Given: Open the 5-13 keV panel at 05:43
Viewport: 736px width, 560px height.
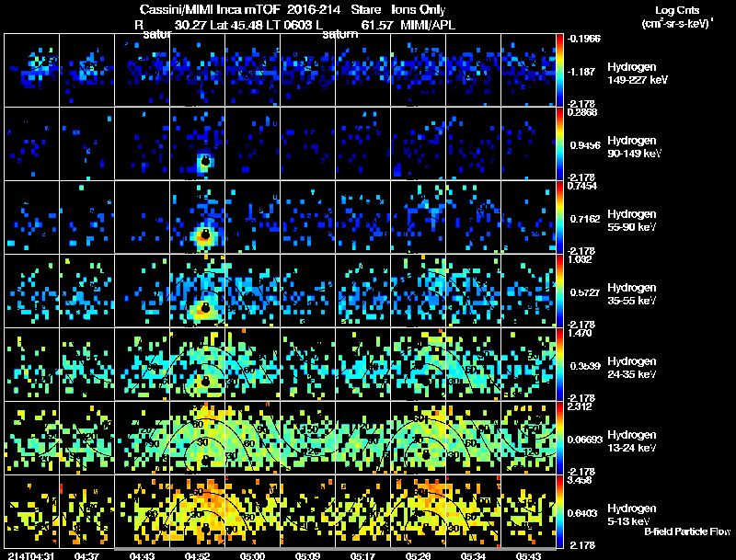Looking at the screenshot, I should coord(528,511).
